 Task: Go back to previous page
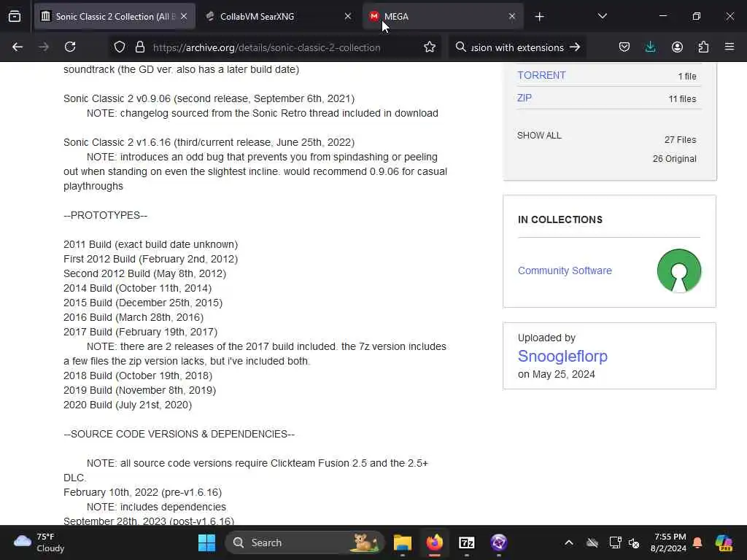18,47
